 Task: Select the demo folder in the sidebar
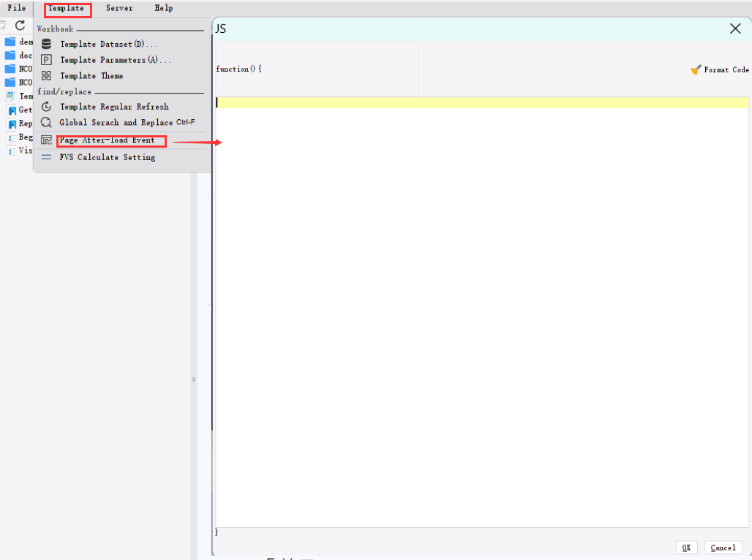coord(22,42)
